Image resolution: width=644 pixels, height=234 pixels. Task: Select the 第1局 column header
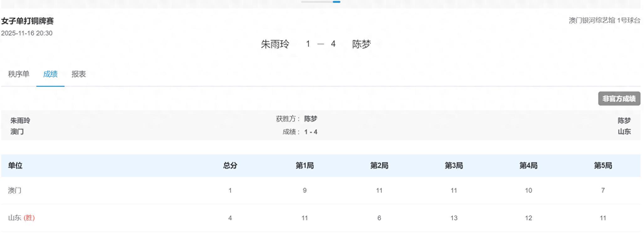click(305, 165)
